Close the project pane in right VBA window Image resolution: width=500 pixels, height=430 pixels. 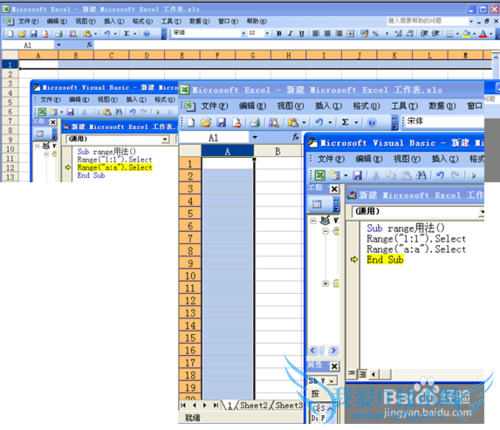[x=334, y=189]
